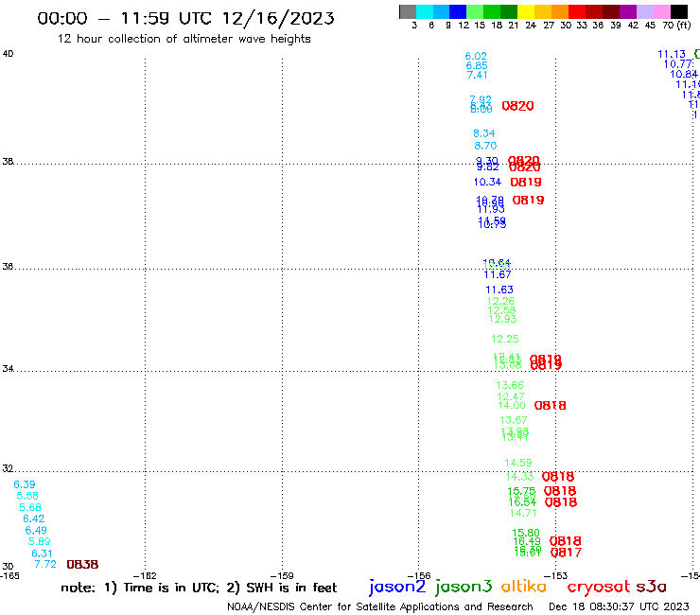Select the cyan legend swatch left of label 6
This screenshot has height=615, width=700.
(x=425, y=11)
